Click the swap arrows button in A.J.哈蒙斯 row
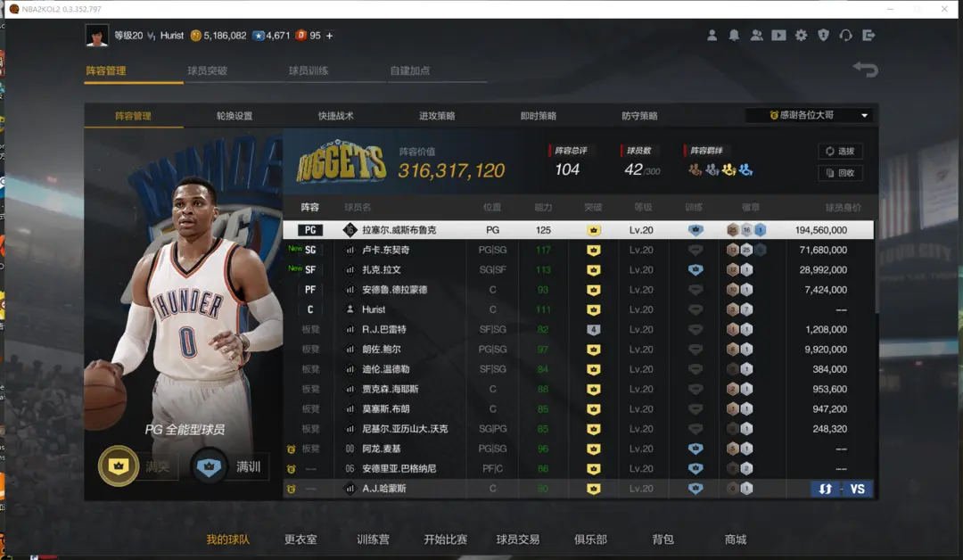The image size is (963, 560). point(826,489)
